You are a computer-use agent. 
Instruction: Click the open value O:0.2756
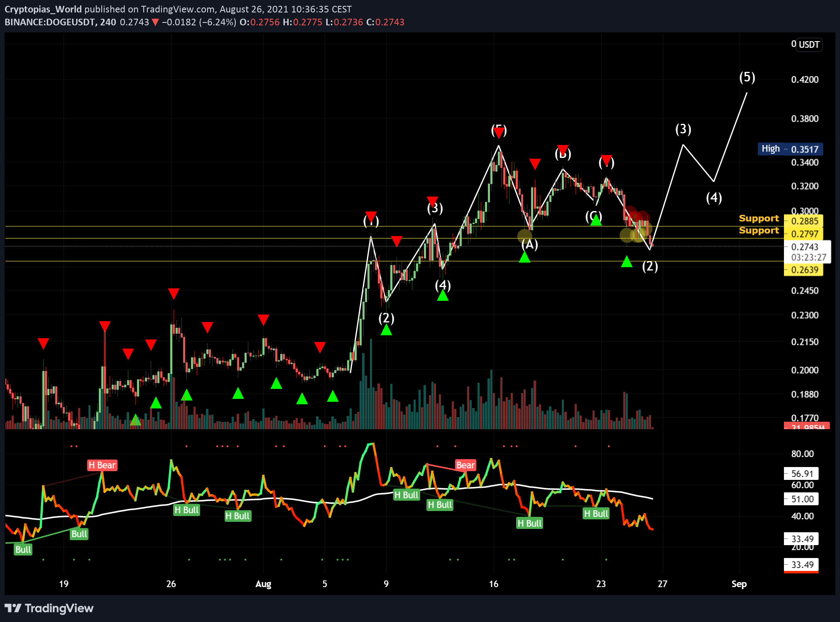point(260,22)
